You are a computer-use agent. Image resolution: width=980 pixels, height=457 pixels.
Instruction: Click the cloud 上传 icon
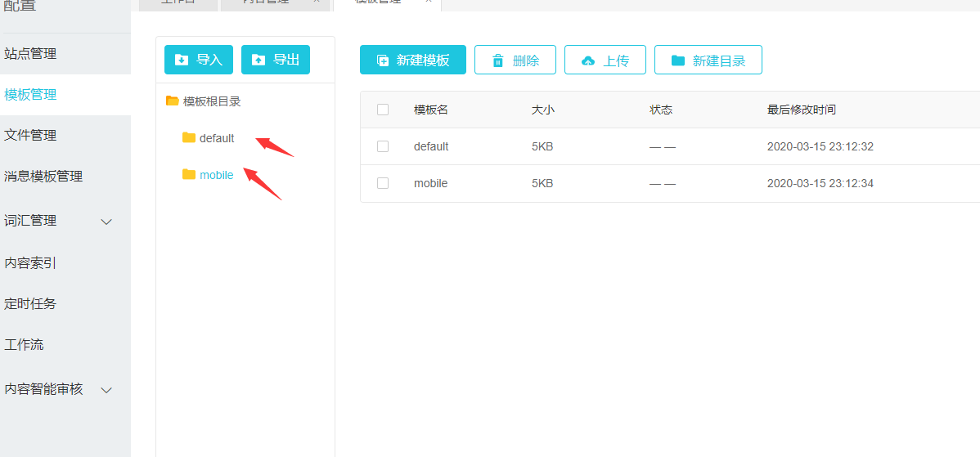[588, 60]
